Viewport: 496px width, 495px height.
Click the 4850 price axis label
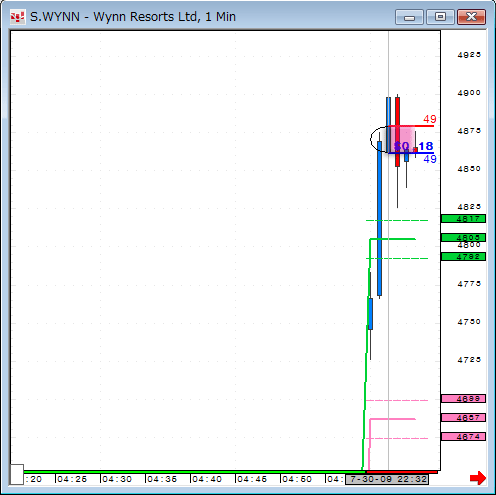[469, 169]
